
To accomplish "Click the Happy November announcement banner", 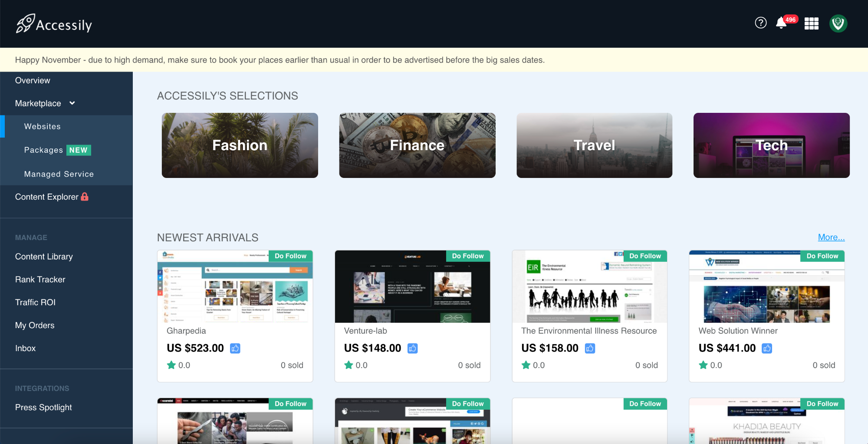I will (434, 60).
